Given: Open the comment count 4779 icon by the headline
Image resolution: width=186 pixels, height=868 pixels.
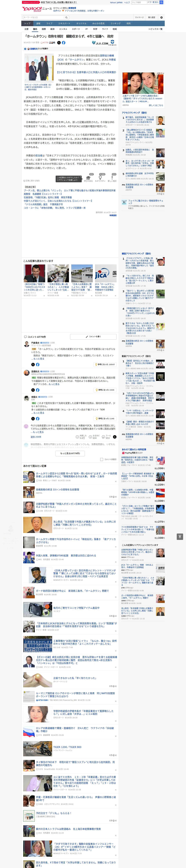Looking at the screenshot, I should pyautogui.click(x=45, y=43).
